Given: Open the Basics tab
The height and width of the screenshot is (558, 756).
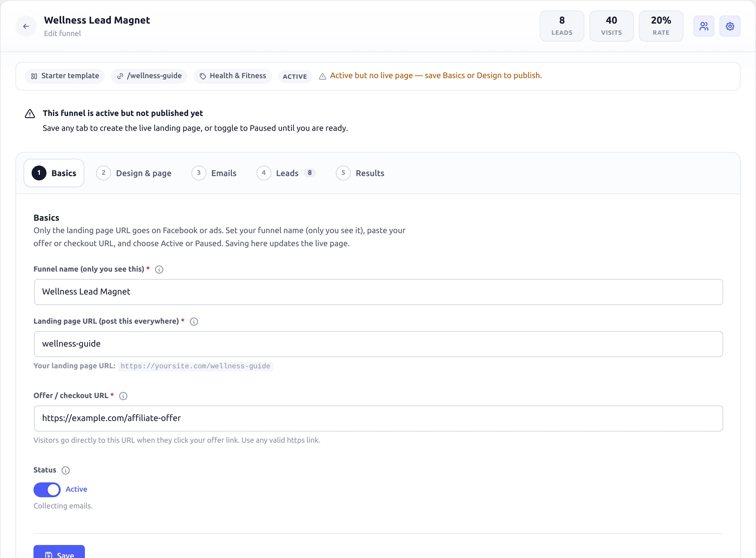Looking at the screenshot, I should [x=54, y=173].
